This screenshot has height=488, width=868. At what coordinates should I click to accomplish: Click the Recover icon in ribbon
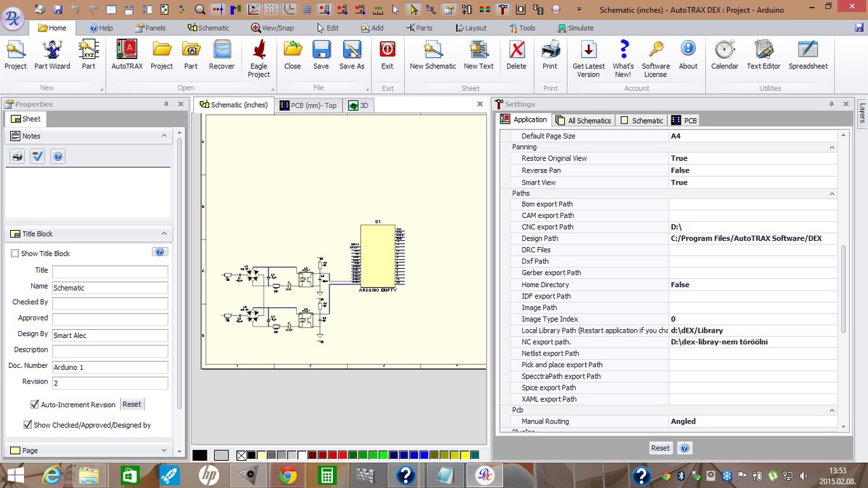222,55
